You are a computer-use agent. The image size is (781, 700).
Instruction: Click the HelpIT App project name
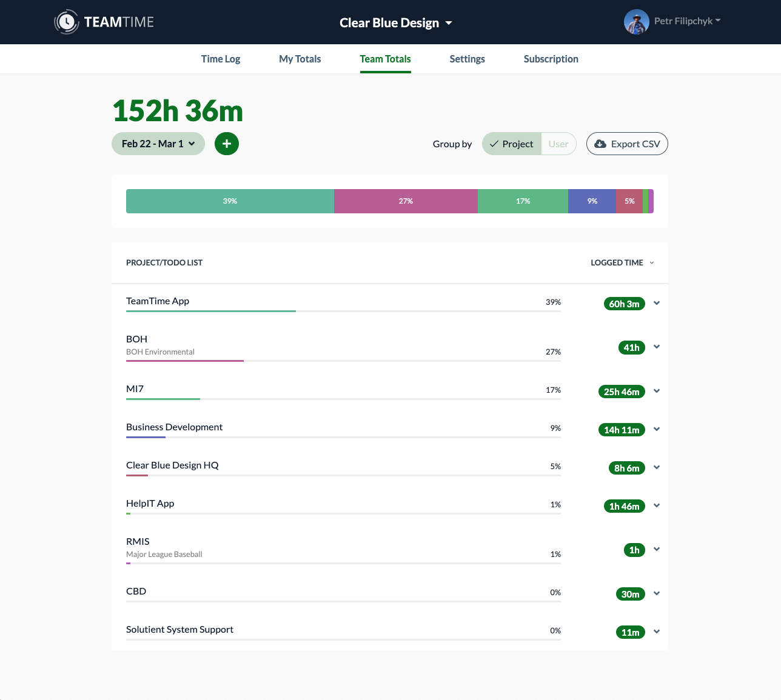coord(150,504)
